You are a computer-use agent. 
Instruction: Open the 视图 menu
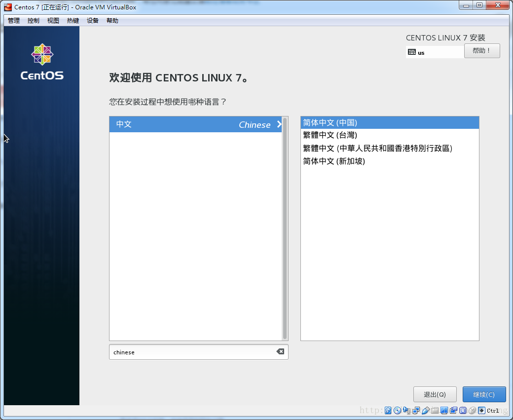pos(53,21)
